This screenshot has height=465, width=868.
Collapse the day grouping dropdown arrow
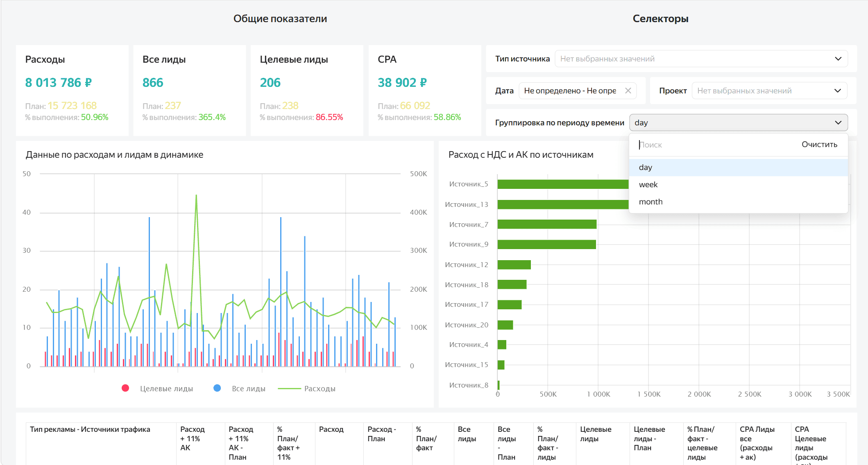click(x=838, y=122)
